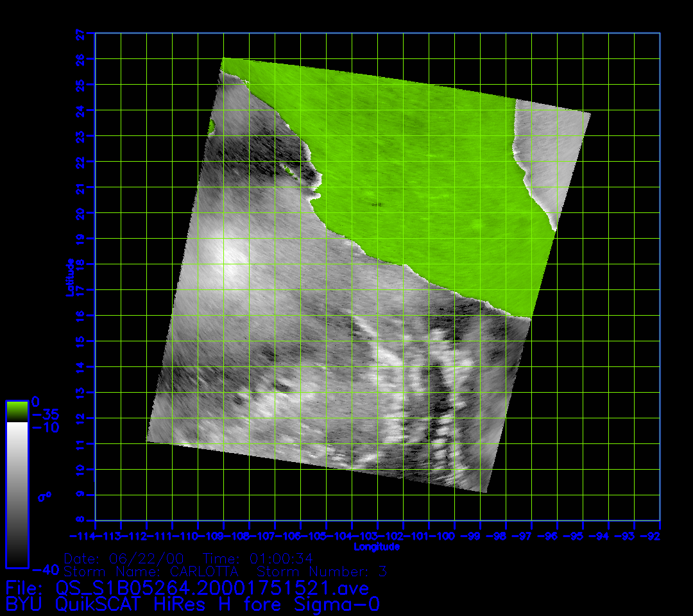Click the Latitude axis title
The image size is (693, 616).
(70, 277)
